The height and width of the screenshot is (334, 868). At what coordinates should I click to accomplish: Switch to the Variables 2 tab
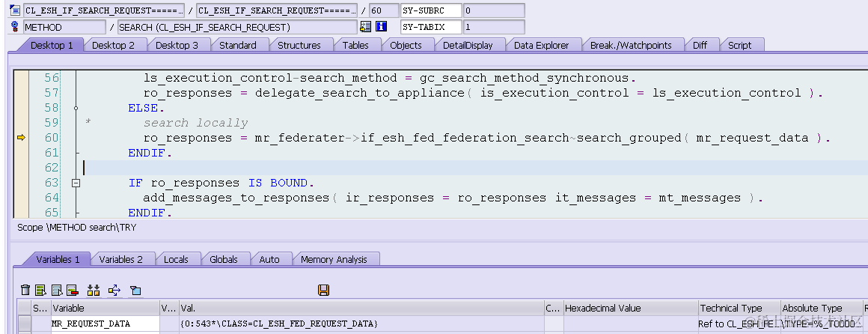120,259
